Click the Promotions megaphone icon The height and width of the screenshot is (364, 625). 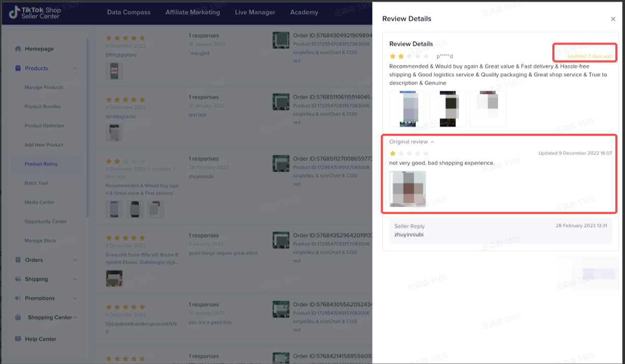tap(18, 299)
